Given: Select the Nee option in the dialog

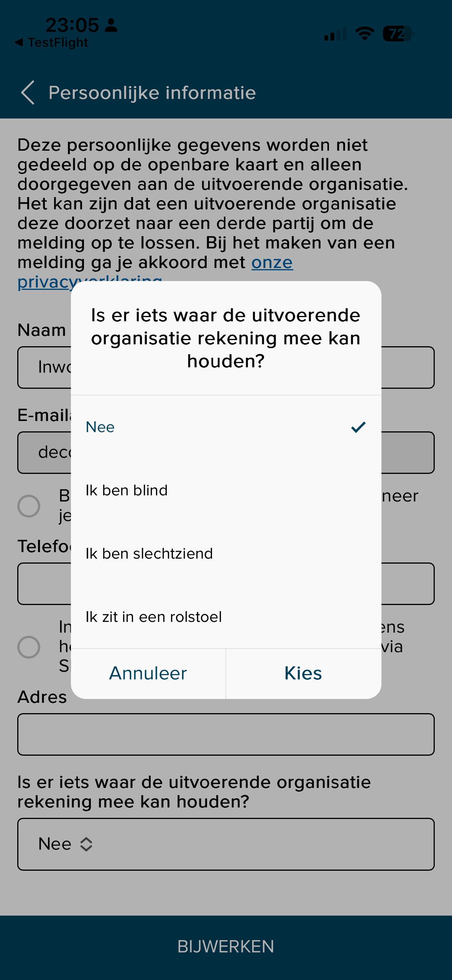Looking at the screenshot, I should [100, 427].
